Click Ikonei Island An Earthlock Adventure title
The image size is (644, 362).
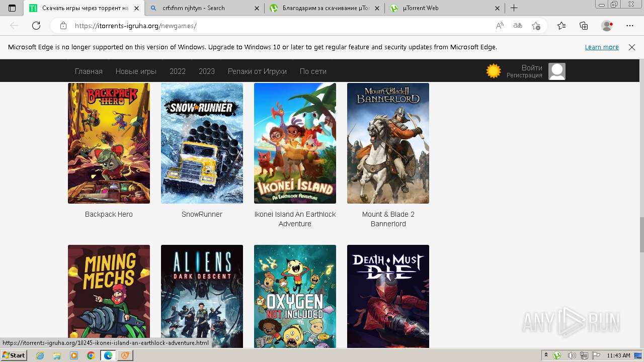[x=295, y=219]
